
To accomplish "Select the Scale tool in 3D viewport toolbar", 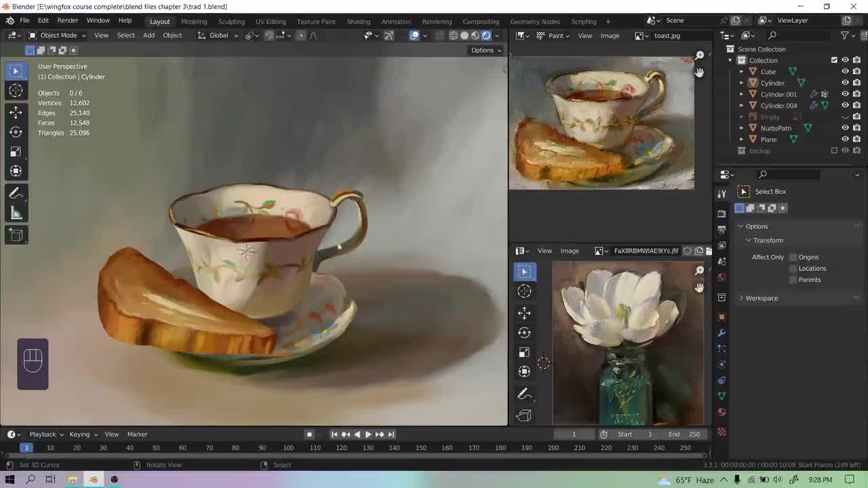I will tap(16, 152).
